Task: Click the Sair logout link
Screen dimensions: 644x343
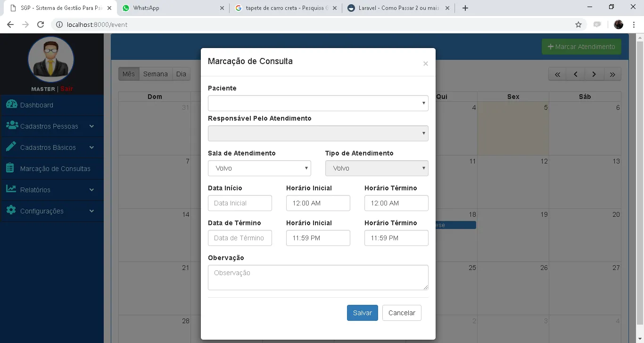Action: (66, 89)
